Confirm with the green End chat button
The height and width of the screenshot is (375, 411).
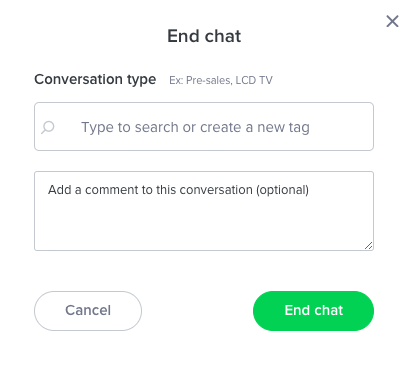(x=313, y=311)
